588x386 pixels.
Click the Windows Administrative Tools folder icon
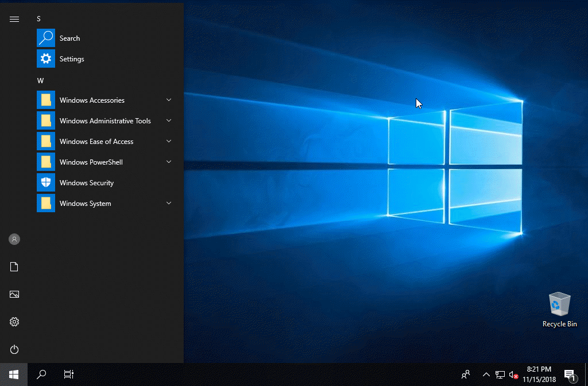[46, 120]
